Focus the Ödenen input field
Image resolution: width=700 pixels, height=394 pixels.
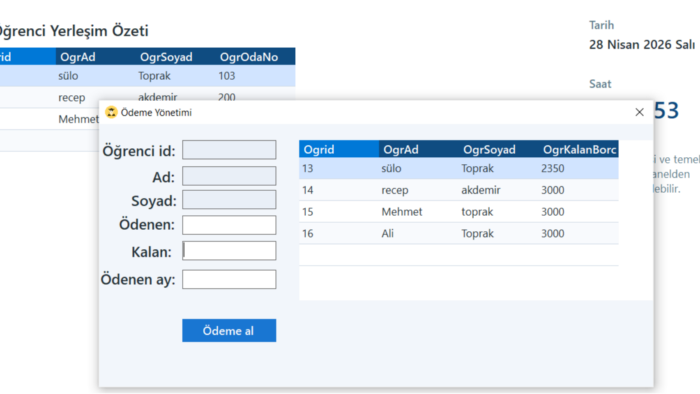229,225
